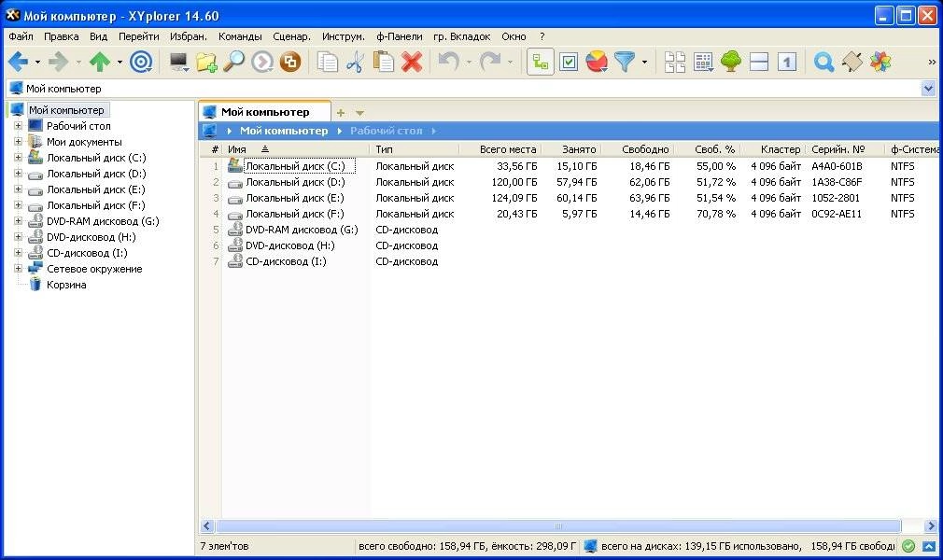Image resolution: width=943 pixels, height=560 pixels.
Task: Click the serial number 0C92-AE11
Action: point(837,214)
